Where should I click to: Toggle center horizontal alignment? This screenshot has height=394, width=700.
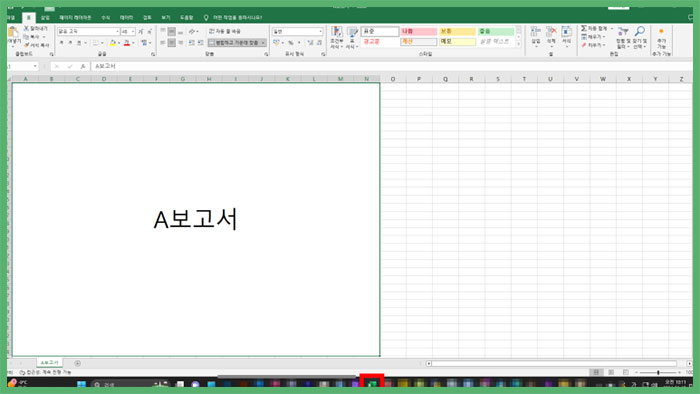point(171,43)
